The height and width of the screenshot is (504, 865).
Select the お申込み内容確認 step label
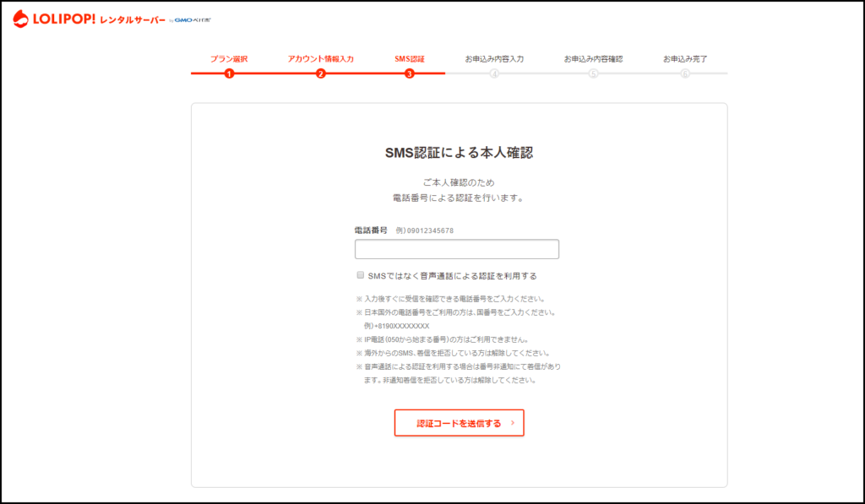click(593, 59)
